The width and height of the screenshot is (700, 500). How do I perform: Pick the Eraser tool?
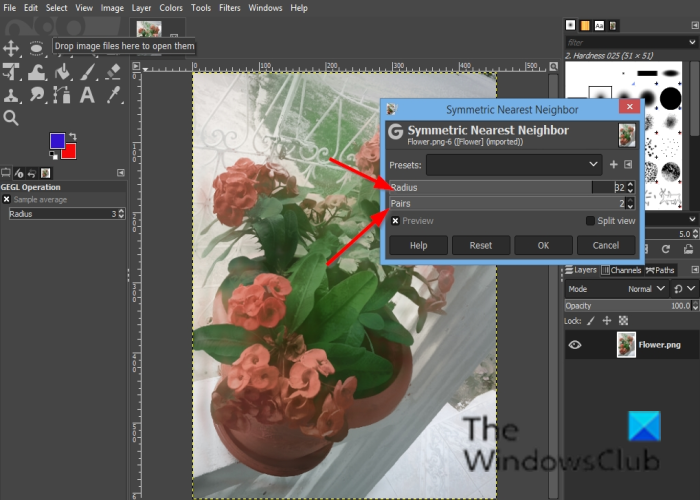point(112,71)
